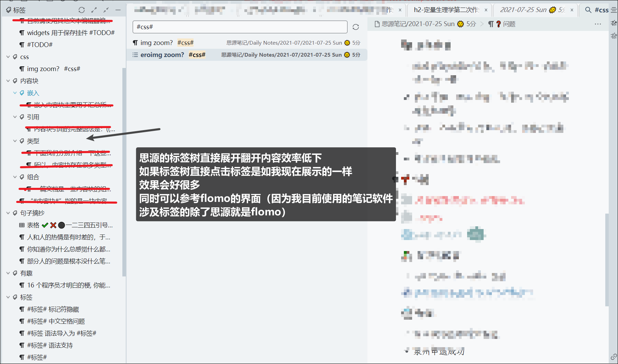
Task: Open the 'img zoom? #css#' search result
Action: (x=247, y=43)
